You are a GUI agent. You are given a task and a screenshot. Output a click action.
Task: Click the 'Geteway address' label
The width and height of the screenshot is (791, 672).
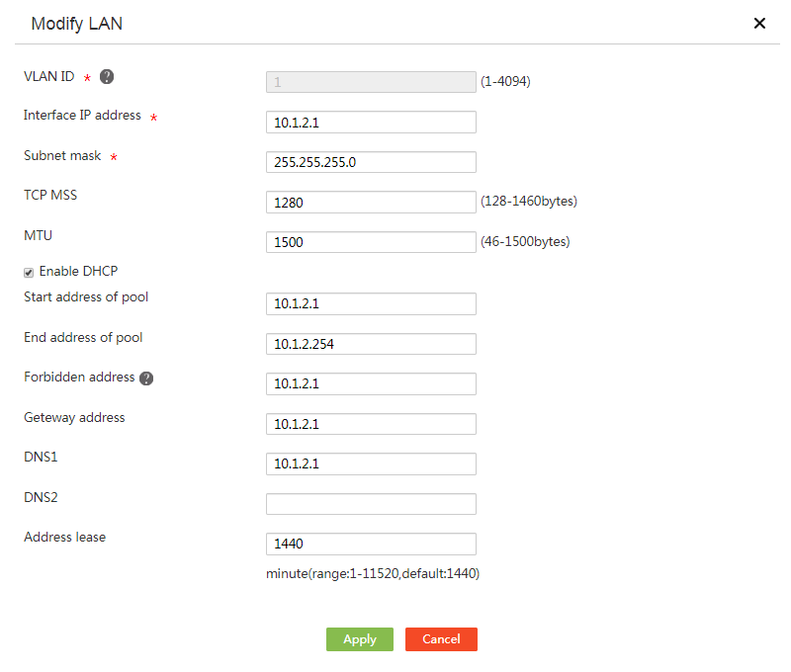(74, 417)
